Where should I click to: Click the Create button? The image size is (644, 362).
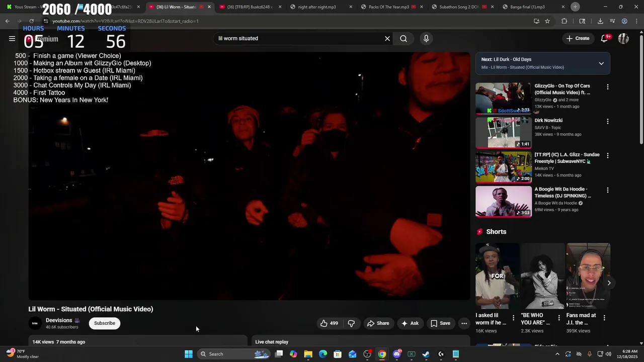[578, 38]
